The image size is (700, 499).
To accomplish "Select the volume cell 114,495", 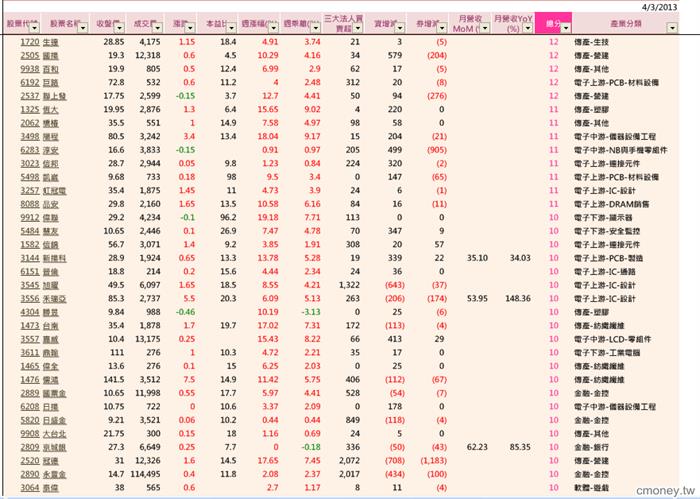I will pyautogui.click(x=146, y=474).
